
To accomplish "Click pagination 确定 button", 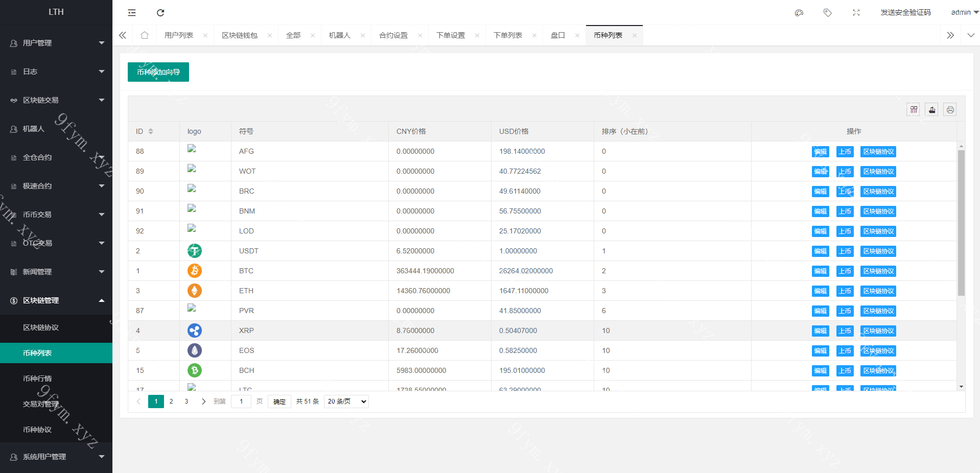I will (279, 401).
